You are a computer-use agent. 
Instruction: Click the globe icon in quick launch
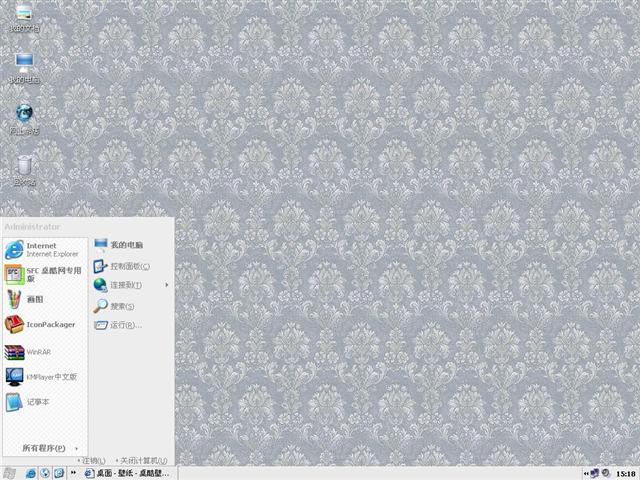coord(45,473)
